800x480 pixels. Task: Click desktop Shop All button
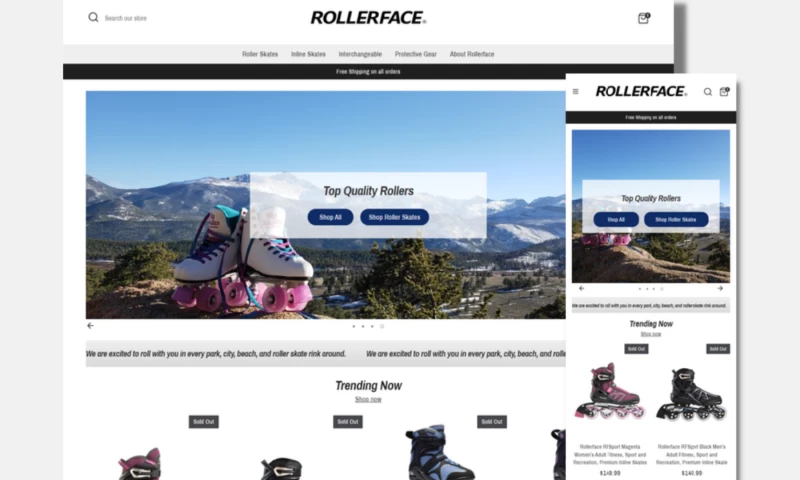(330, 217)
